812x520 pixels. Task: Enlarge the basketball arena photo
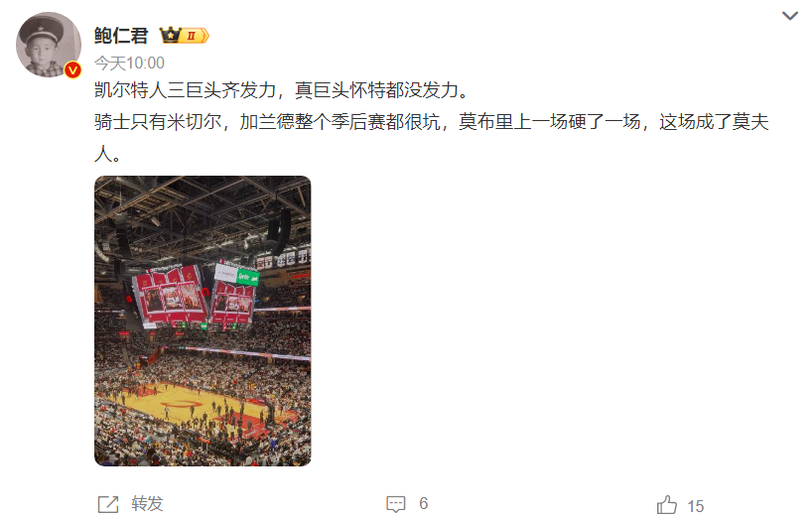[x=203, y=322]
